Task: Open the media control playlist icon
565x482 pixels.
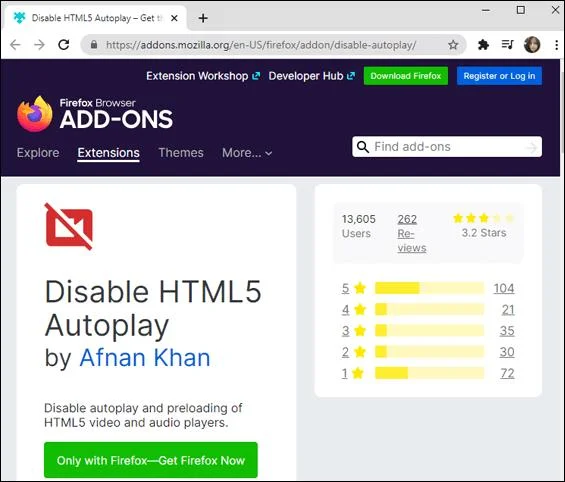Action: pyautogui.click(x=507, y=45)
